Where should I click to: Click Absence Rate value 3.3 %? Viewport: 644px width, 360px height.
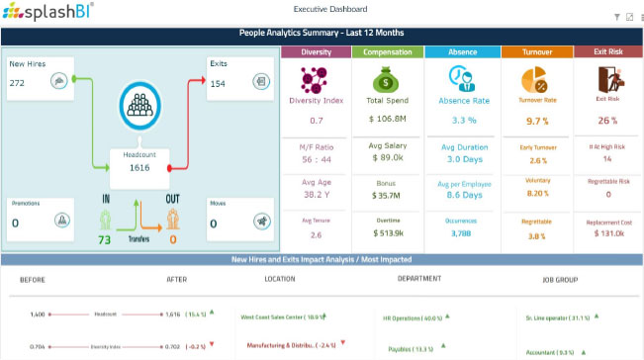[x=464, y=121]
